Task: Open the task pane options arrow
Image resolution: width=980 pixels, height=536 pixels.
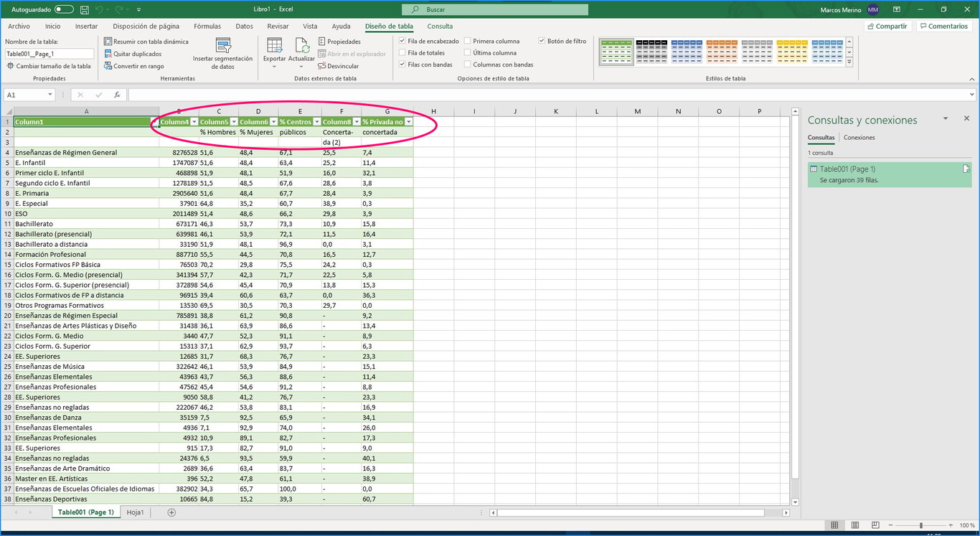Action: (946, 118)
